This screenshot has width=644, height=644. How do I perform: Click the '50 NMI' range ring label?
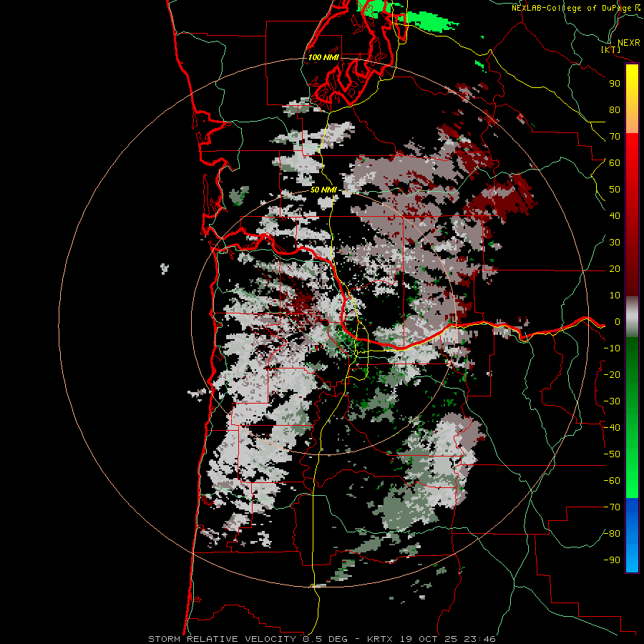(x=323, y=190)
